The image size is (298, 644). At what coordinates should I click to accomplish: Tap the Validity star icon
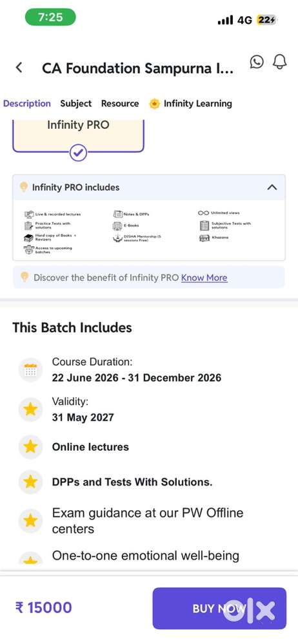[30, 409]
